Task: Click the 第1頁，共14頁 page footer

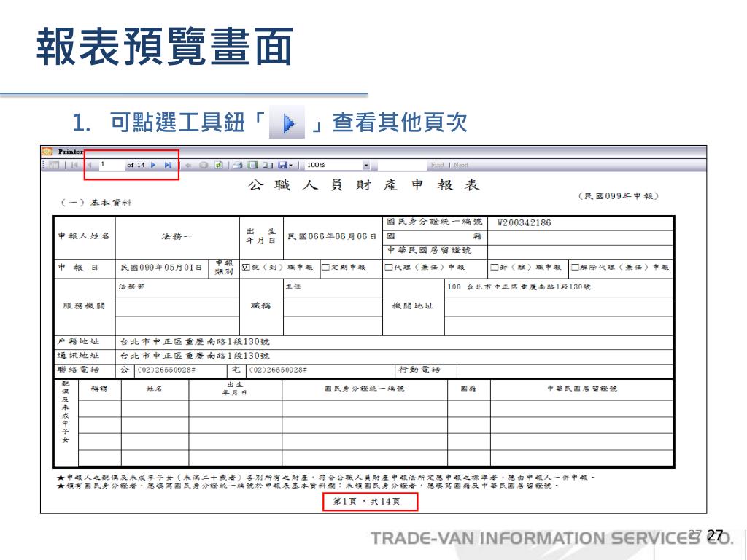Action: coord(366,502)
